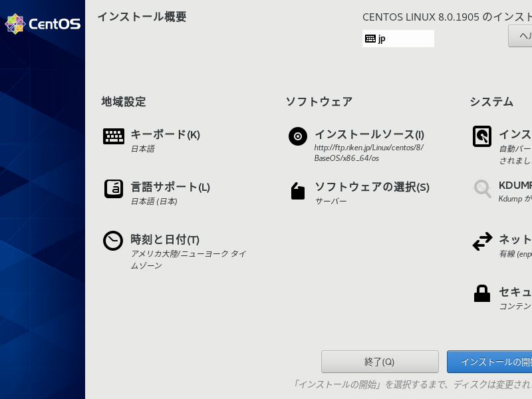Open the 言語サポート(L) language icon
Viewport: 532px width, 399px height.
point(114,189)
